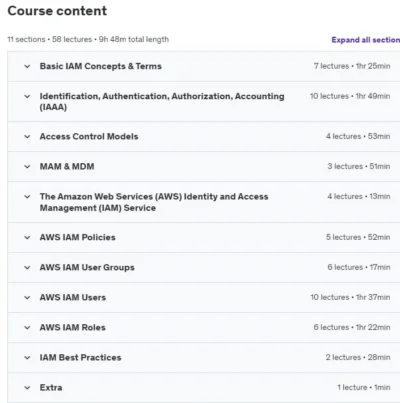Open the IAM Best Practices title
The image size is (400, 403).
tap(80, 358)
